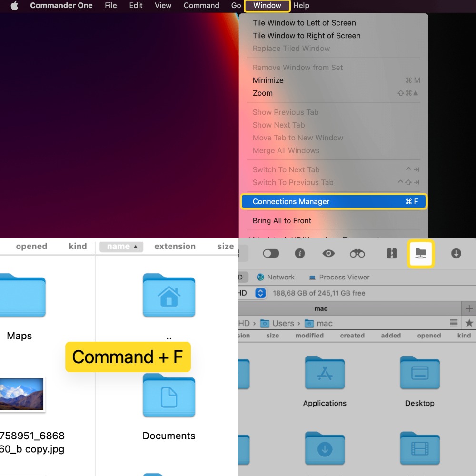The image size is (476, 476).
Task: Select the mac tab
Action: 321,308
